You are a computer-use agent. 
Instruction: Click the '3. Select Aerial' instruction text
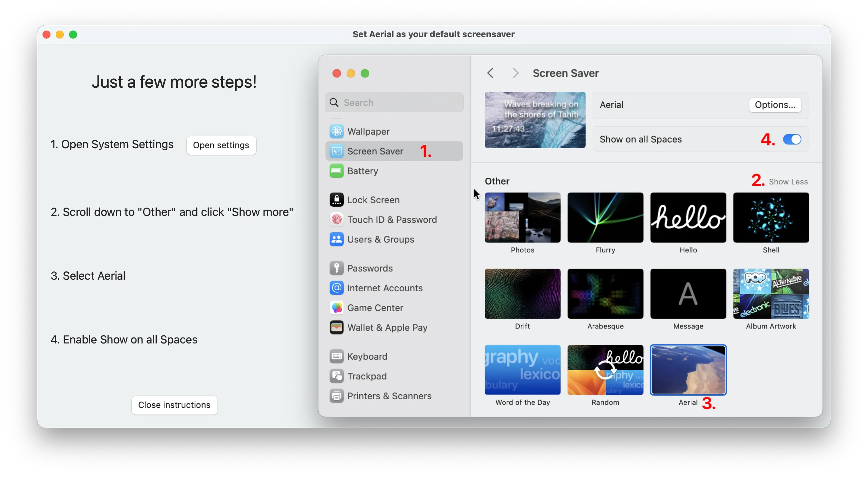tap(88, 276)
